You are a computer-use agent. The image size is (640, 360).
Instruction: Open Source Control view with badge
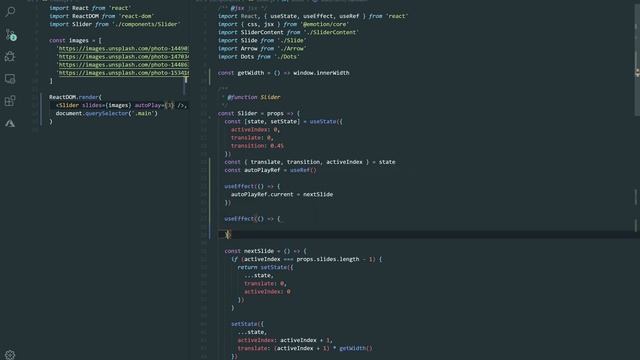pyautogui.click(x=10, y=34)
